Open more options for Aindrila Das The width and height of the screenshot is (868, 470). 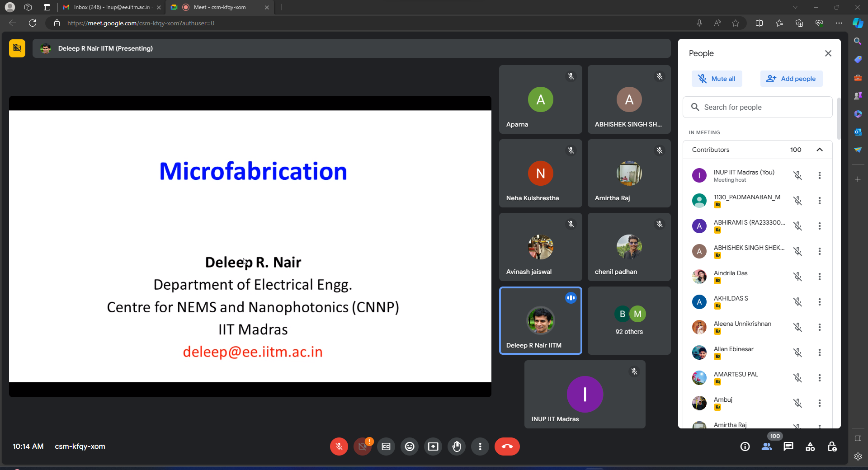coord(820,277)
